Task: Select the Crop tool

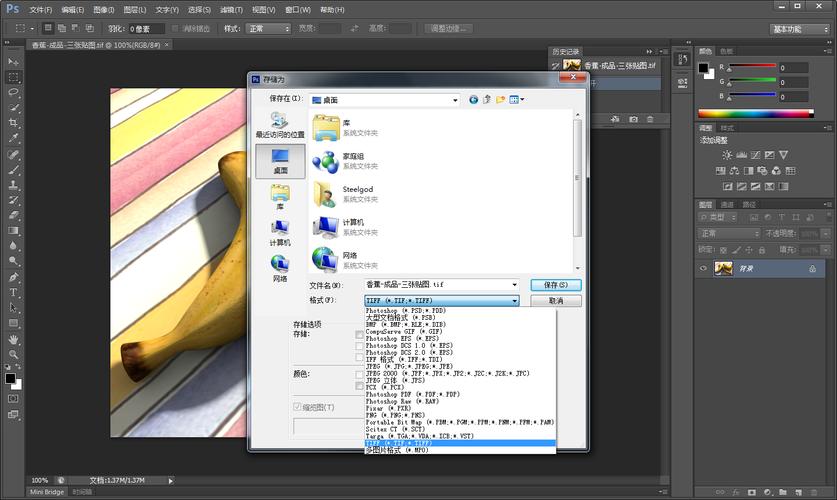Action: tap(14, 123)
